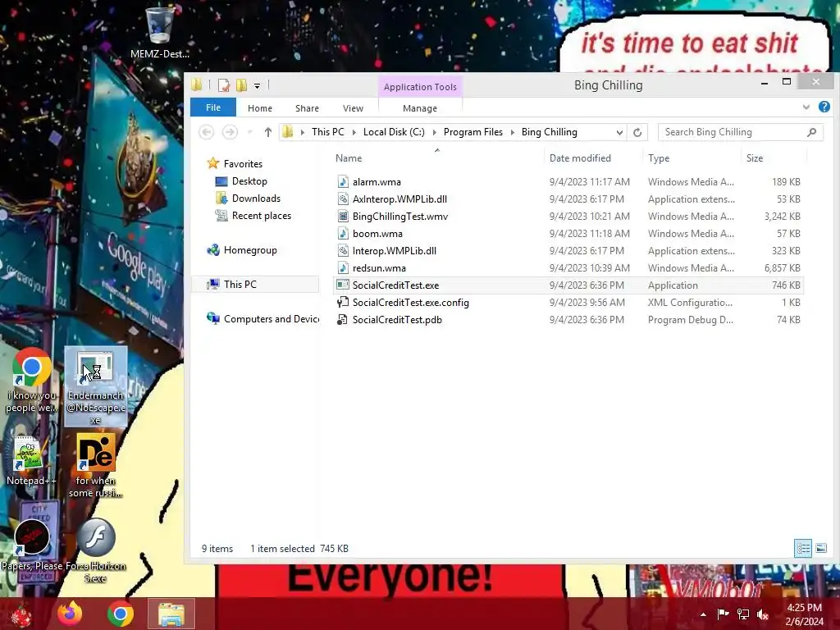The height and width of the screenshot is (630, 840).
Task: Select the Application Tools contextual tab
Action: pyautogui.click(x=420, y=87)
